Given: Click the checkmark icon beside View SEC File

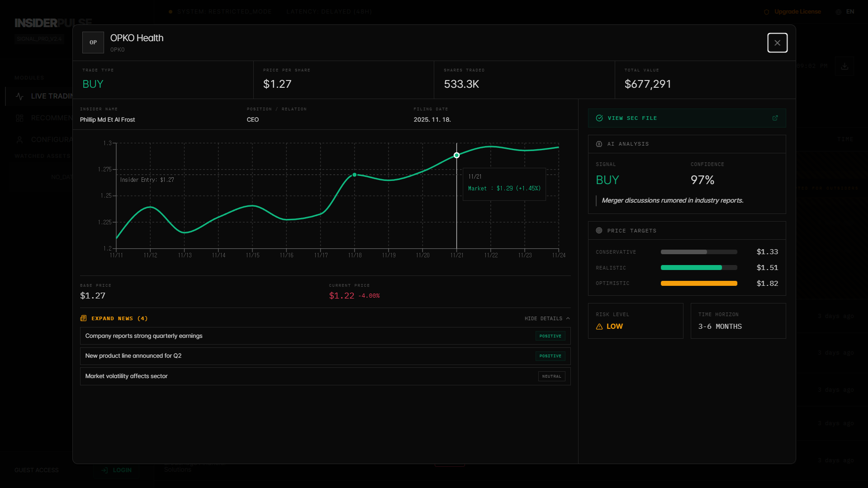Looking at the screenshot, I should coord(599,118).
